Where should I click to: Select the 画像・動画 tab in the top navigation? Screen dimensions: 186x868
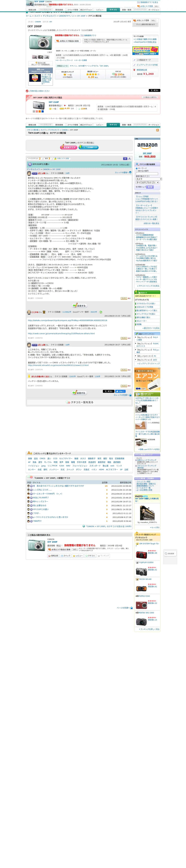coord(127,10)
